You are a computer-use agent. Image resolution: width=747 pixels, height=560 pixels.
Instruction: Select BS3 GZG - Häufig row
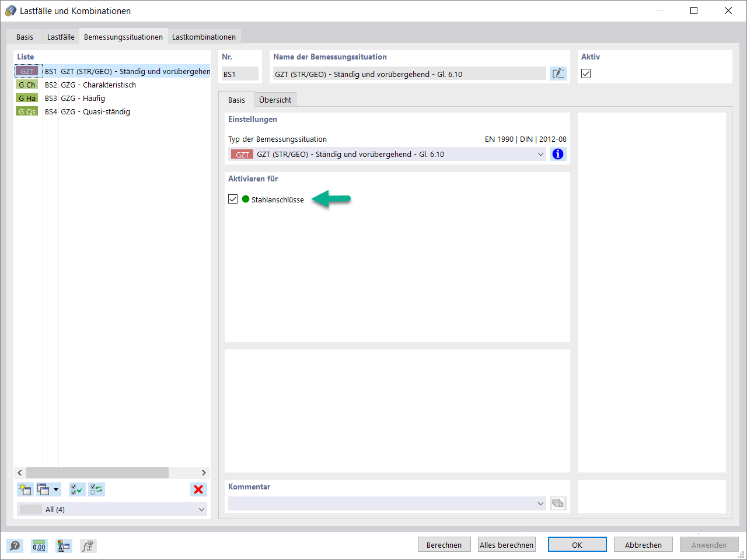pyautogui.click(x=113, y=98)
